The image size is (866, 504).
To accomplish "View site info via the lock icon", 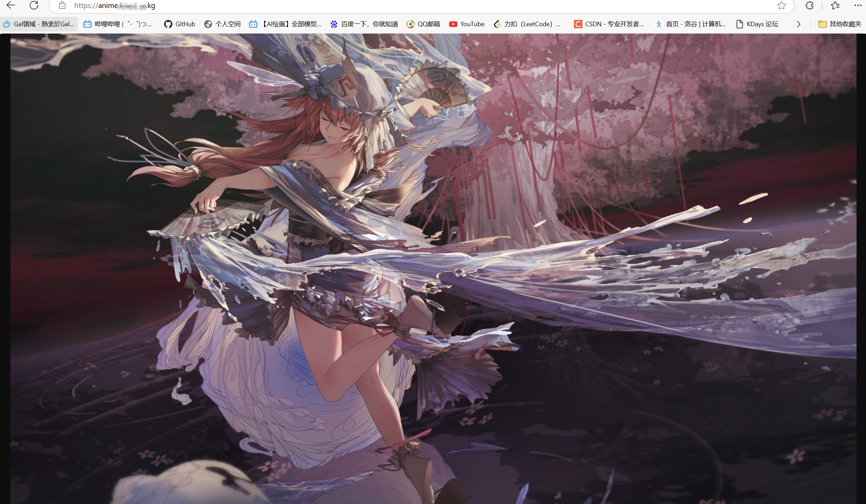I will click(x=62, y=5).
